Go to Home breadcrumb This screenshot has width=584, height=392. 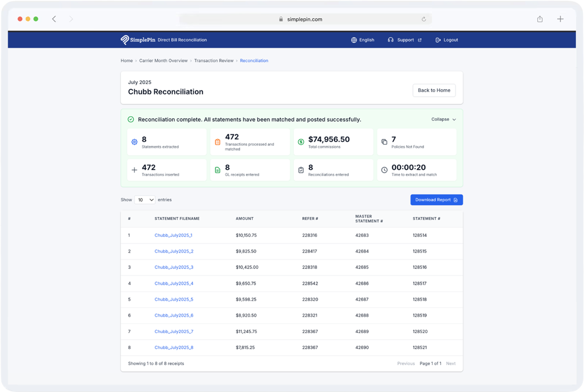[x=127, y=61]
